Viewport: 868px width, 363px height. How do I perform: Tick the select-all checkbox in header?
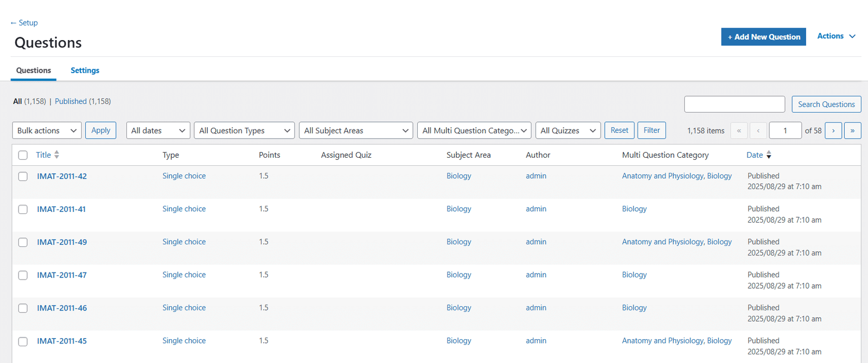(x=23, y=155)
